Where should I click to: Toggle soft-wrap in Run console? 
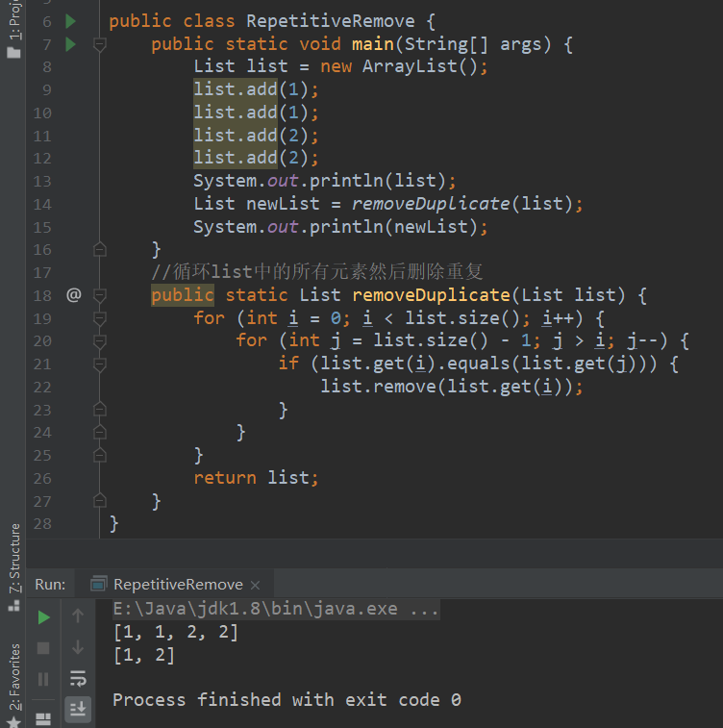(78, 678)
